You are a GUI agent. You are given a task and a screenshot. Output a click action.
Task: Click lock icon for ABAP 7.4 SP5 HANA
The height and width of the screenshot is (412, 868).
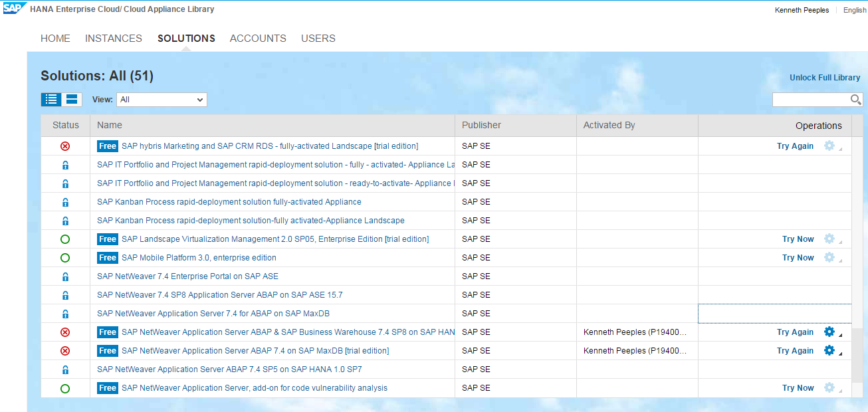[65, 369]
